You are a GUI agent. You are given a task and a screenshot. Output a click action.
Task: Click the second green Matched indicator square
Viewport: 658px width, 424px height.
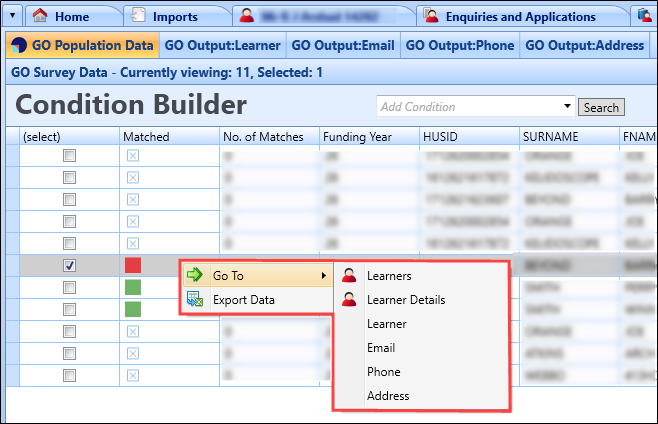(x=133, y=309)
